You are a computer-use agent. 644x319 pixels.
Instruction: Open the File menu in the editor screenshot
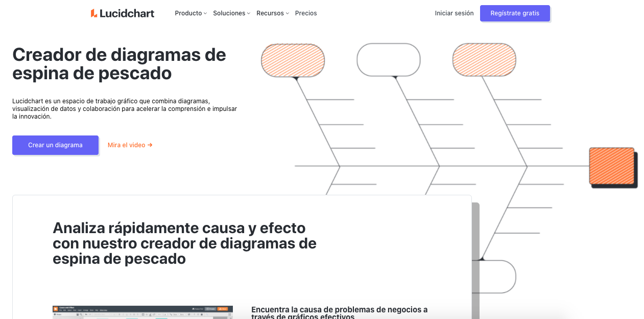(x=60, y=310)
